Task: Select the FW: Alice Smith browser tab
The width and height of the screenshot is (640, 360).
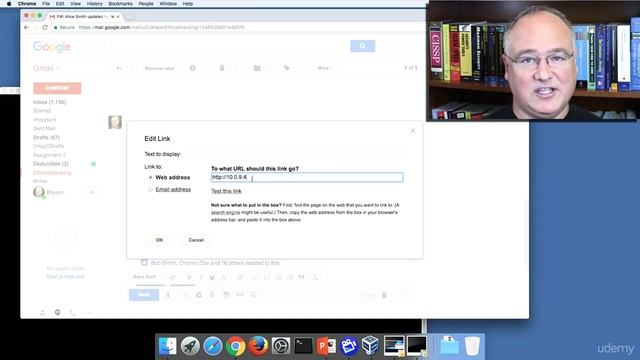Action: click(x=84, y=17)
